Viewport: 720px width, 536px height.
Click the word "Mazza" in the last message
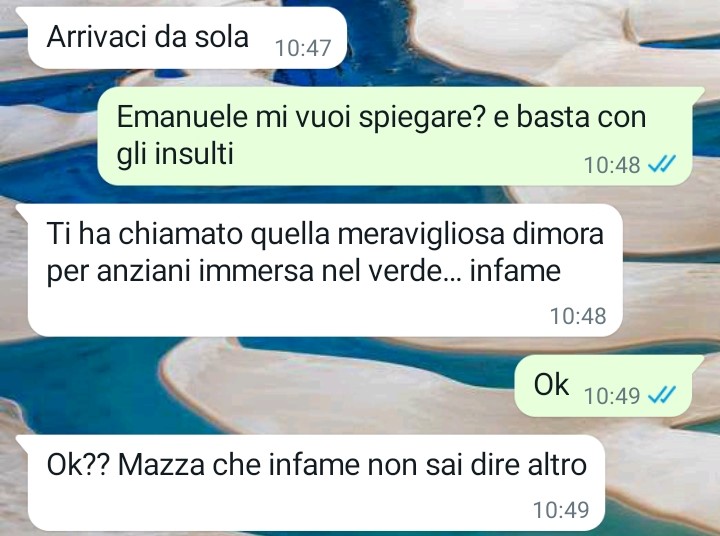pyautogui.click(x=161, y=465)
